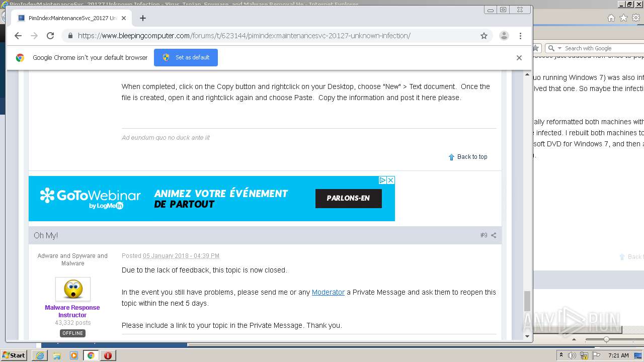The height and width of the screenshot is (362, 644).
Task: Open the AdChoices info icon
Action: point(382,180)
